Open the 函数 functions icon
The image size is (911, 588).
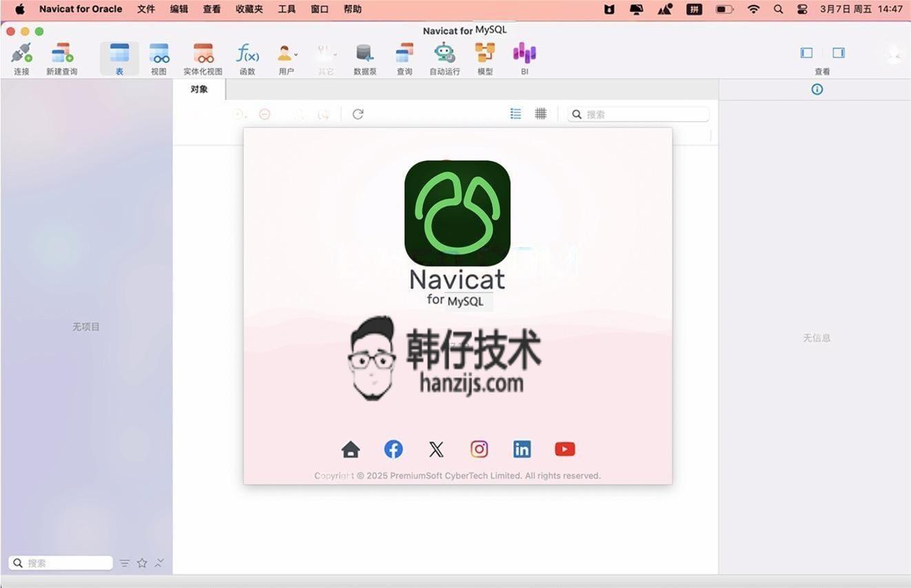[247, 59]
